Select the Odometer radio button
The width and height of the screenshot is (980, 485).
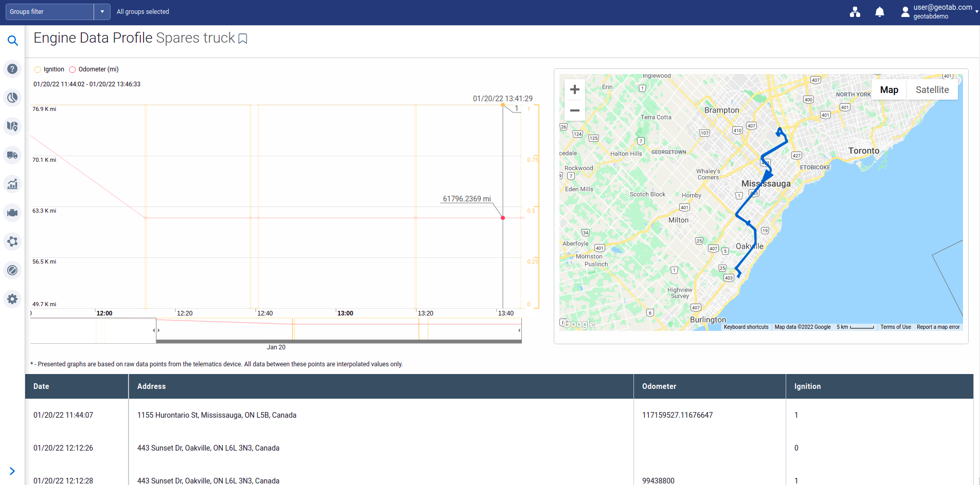[72, 69]
